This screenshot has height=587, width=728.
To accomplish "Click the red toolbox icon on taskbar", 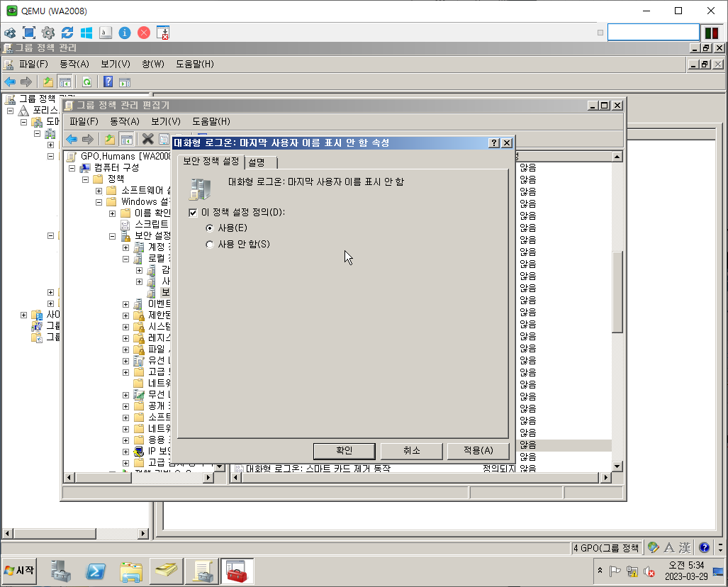I will click(x=237, y=571).
